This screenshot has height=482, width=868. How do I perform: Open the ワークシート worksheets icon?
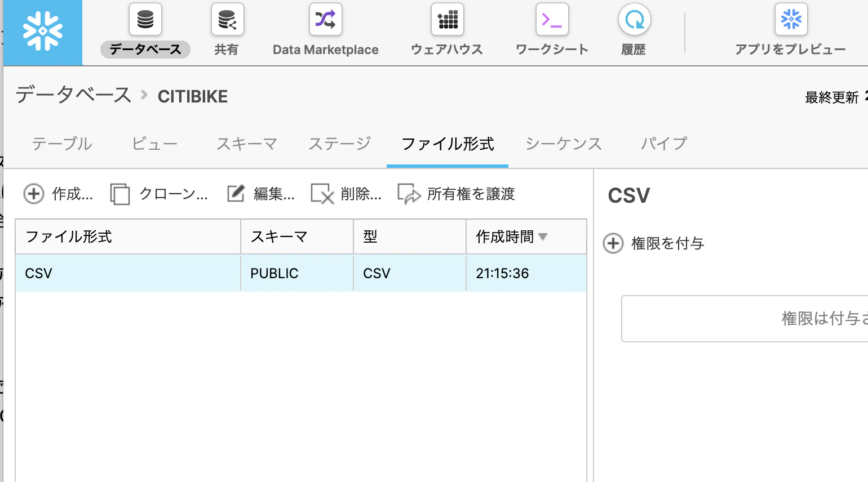552,19
